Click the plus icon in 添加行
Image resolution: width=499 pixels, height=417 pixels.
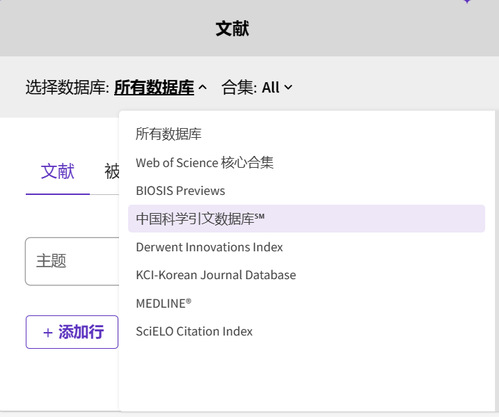pyautogui.click(x=48, y=333)
